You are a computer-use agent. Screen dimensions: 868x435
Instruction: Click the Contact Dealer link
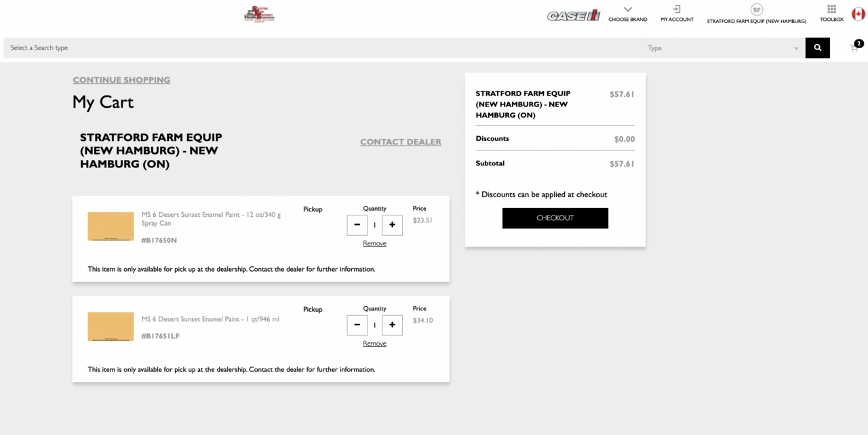click(400, 142)
